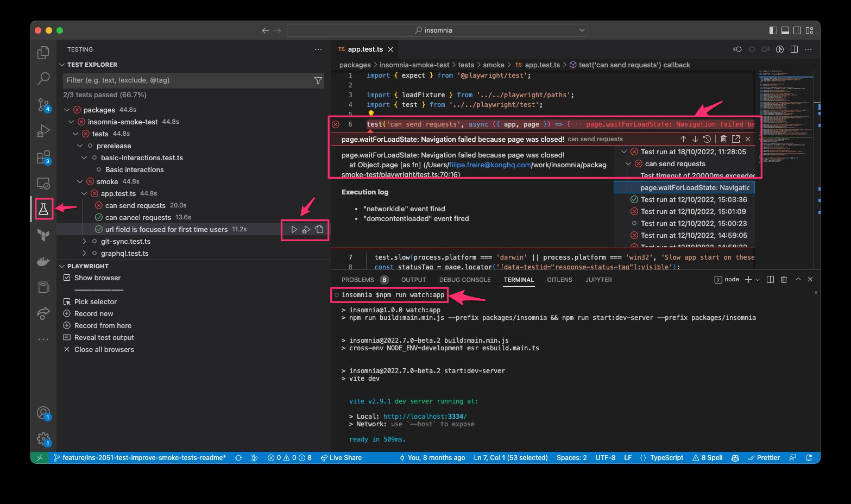Image resolution: width=851 pixels, height=504 pixels.
Task: Collapse the smoke folder
Action: click(80, 181)
